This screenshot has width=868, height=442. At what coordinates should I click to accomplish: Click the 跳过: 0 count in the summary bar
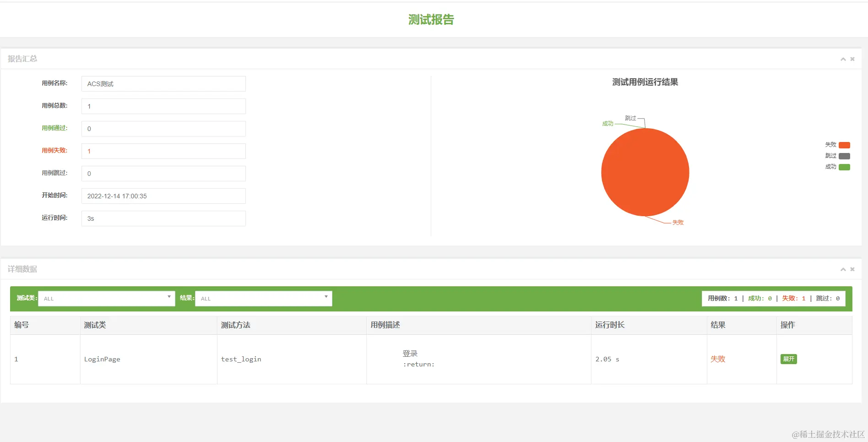[828, 299]
